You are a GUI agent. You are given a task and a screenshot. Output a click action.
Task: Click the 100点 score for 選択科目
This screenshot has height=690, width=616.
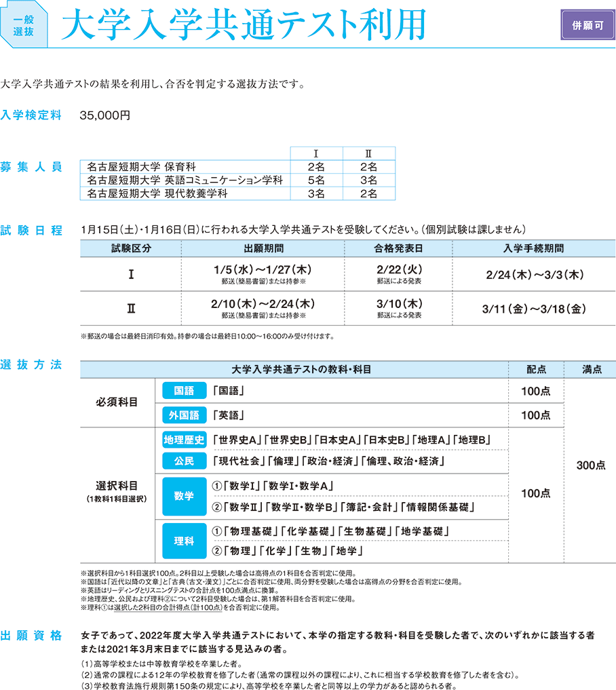coord(536,494)
